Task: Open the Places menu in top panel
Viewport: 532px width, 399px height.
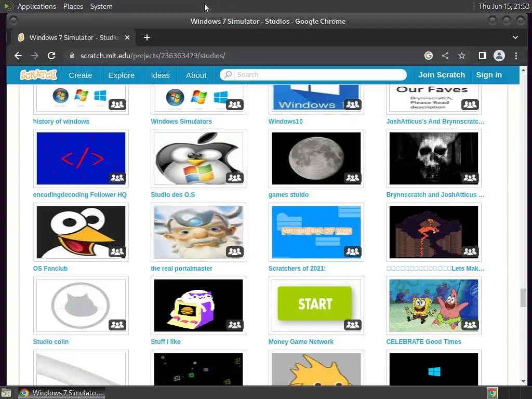Action: coord(73,6)
